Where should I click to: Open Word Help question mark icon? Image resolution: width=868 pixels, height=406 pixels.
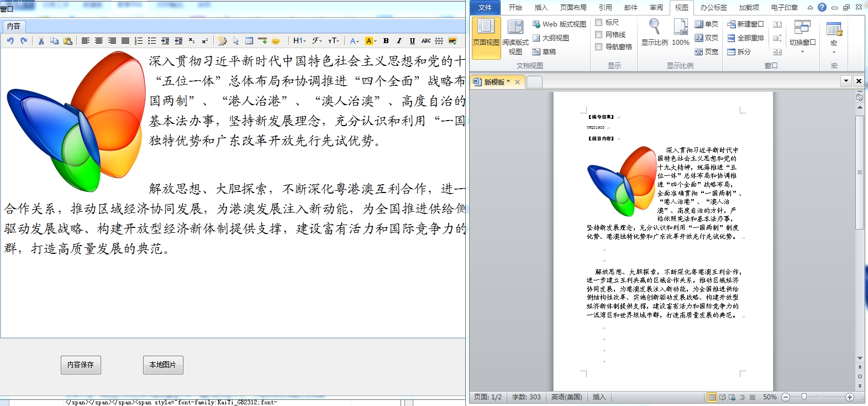tap(822, 7)
